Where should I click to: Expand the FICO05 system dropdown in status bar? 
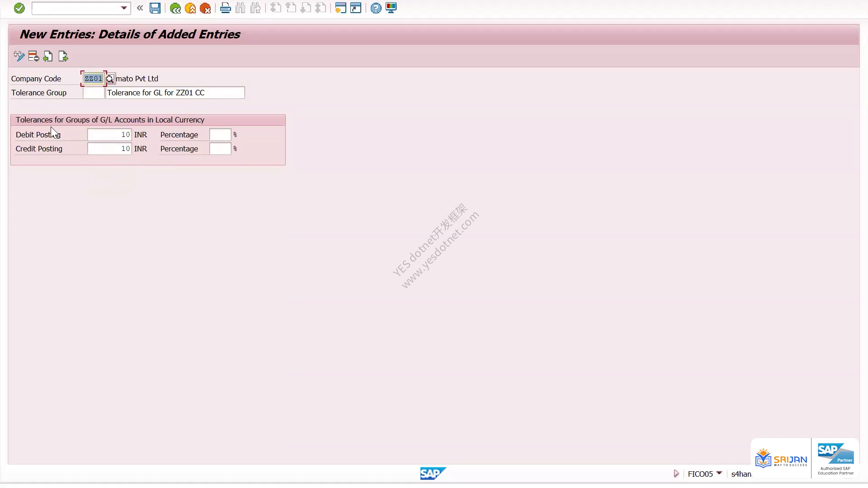[x=719, y=473]
